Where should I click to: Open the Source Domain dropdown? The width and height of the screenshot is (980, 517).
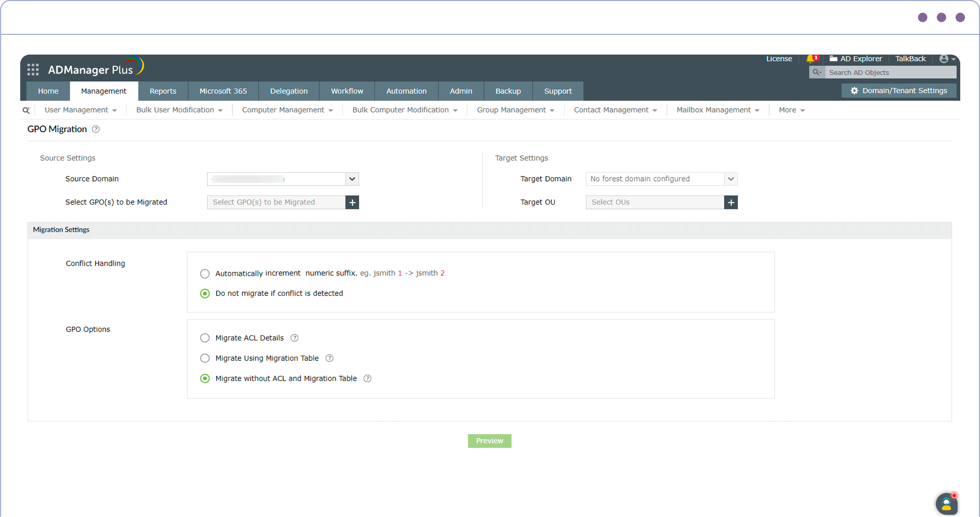(x=352, y=179)
